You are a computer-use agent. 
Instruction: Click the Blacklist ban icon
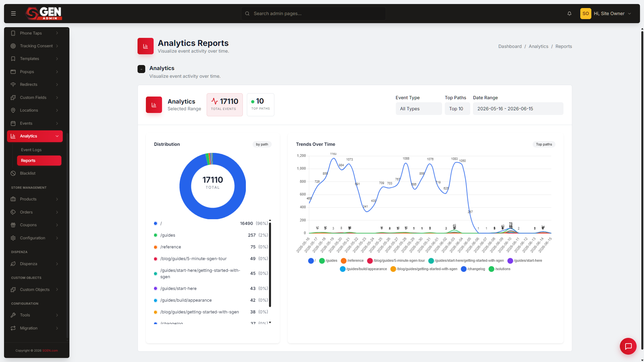tap(13, 173)
